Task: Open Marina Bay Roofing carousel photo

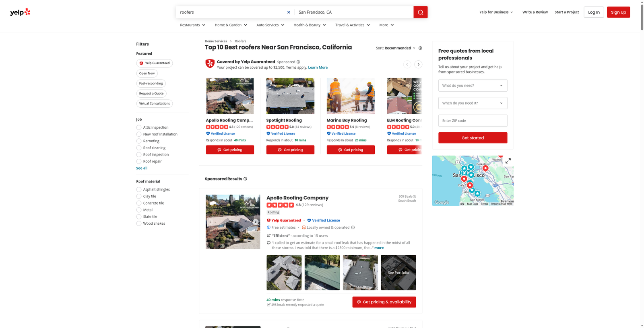Action: point(351,96)
